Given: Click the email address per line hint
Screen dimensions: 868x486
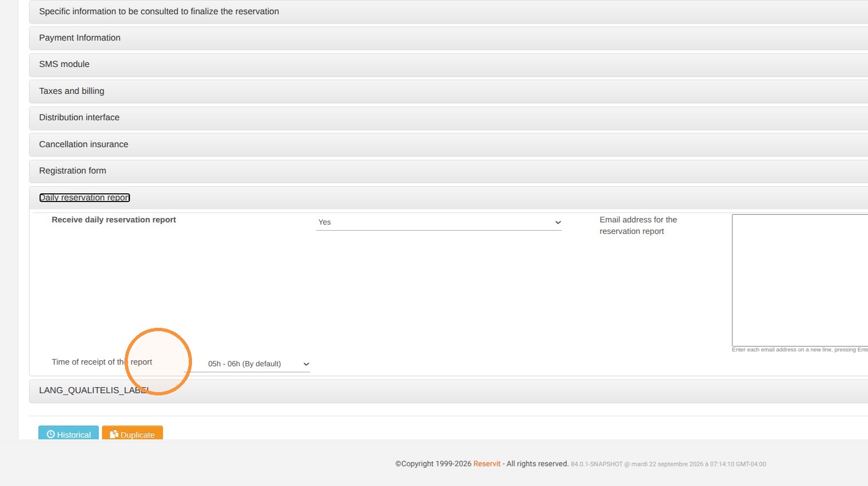Looking at the screenshot, I should click(x=800, y=350).
